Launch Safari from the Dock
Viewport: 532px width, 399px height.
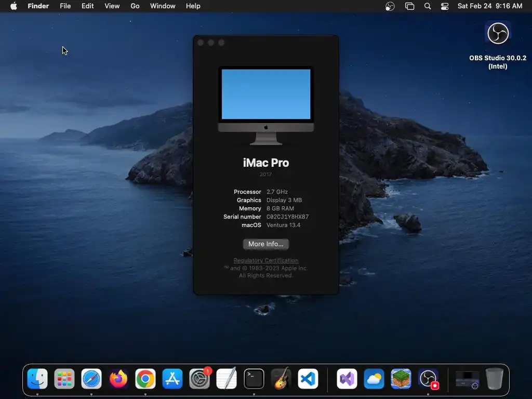91,379
